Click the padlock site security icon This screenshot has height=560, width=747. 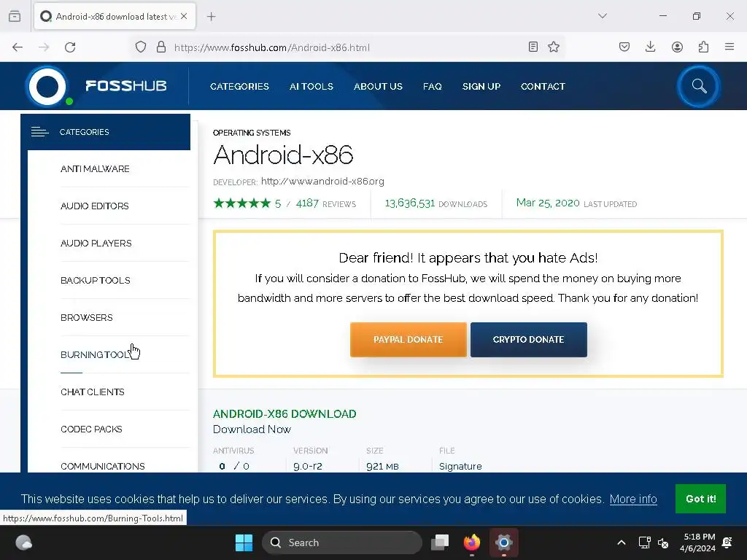(161, 47)
